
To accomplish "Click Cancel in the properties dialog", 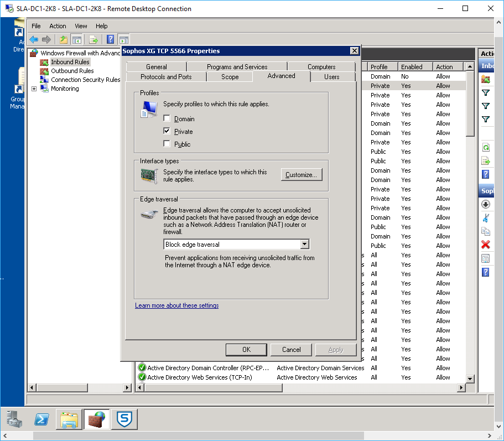I will [x=291, y=350].
